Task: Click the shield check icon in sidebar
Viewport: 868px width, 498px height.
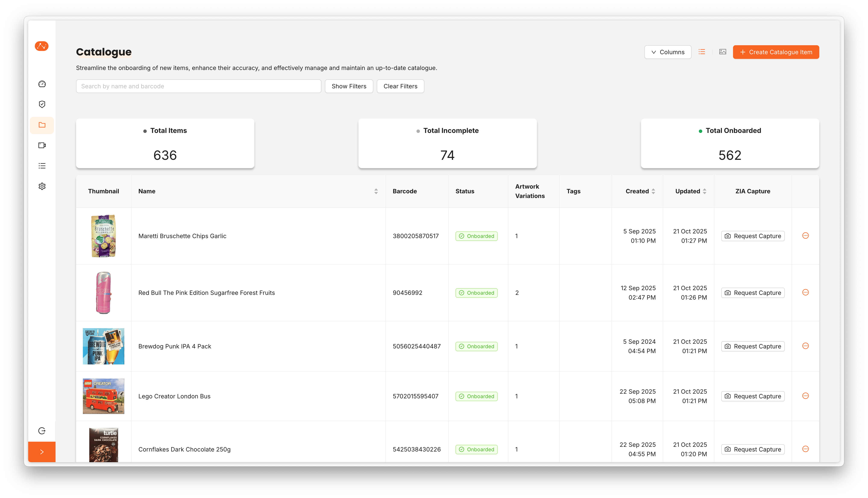Action: point(42,104)
